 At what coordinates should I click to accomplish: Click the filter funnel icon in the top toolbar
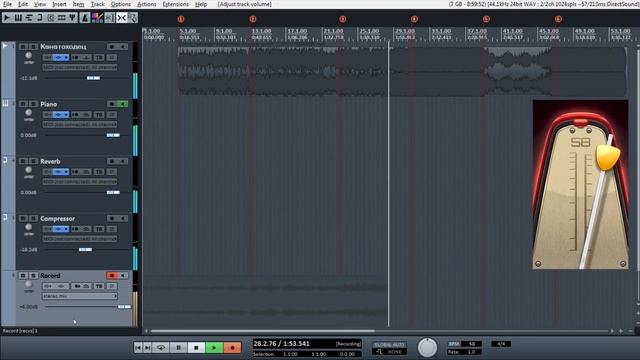pyautogui.click(x=72, y=18)
